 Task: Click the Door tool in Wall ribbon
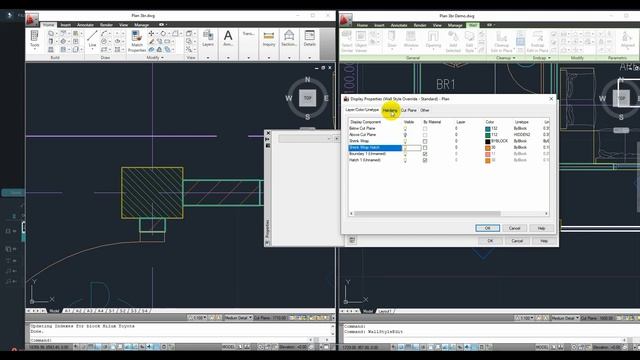[x=392, y=40]
